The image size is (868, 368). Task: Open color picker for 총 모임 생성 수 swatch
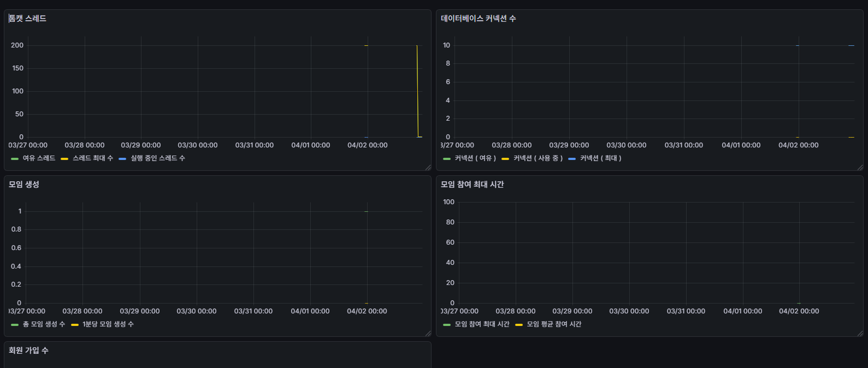point(15,325)
